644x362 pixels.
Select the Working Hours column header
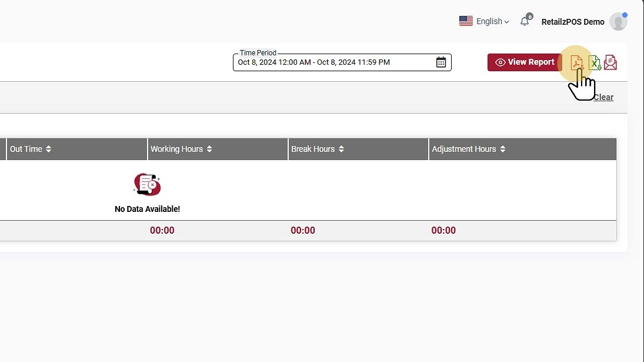176,150
